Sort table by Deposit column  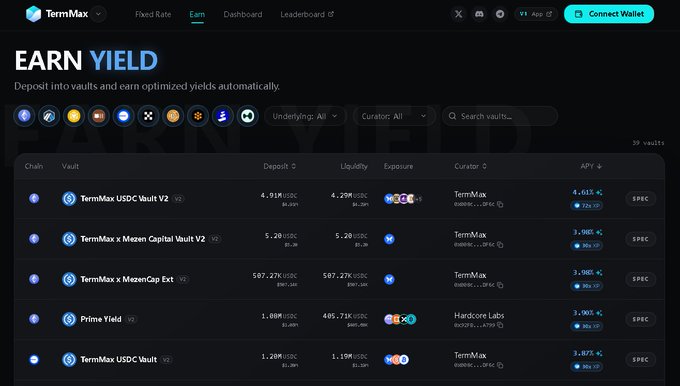[x=280, y=166]
